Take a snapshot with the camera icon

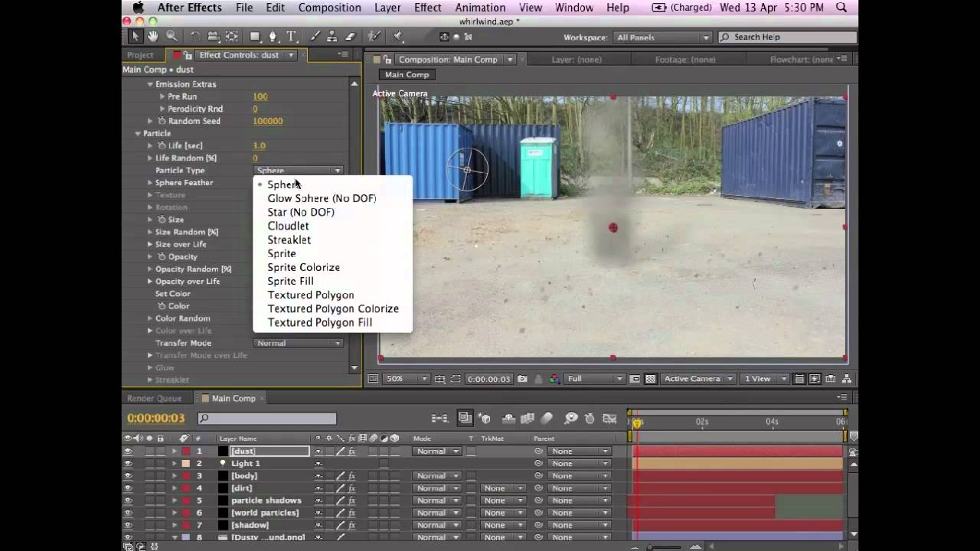click(x=522, y=379)
